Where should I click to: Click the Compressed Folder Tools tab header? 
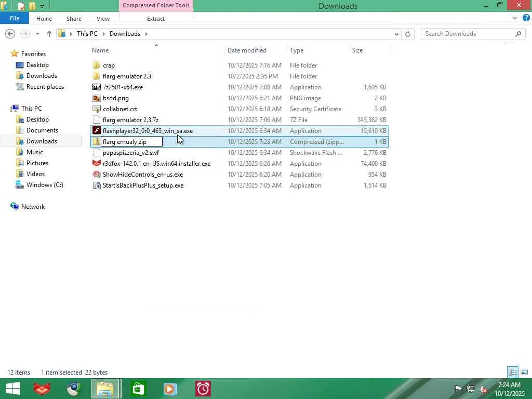coord(156,5)
